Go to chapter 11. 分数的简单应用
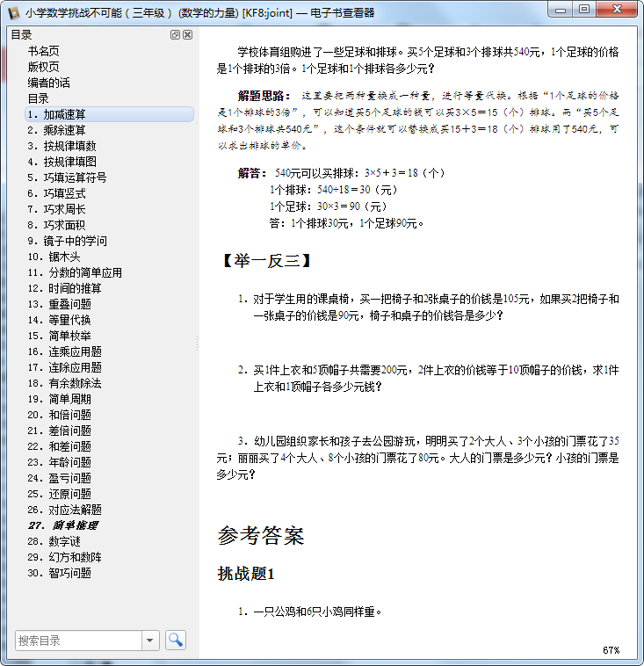 coord(75,272)
